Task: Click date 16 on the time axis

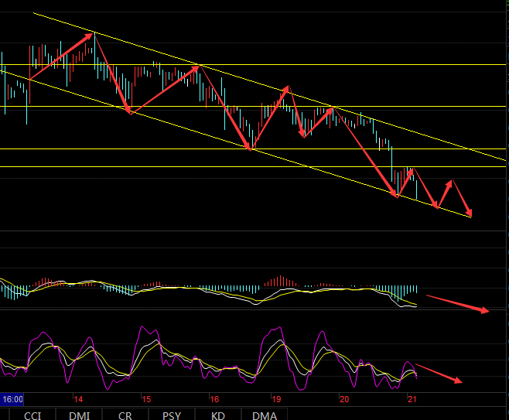Action: [x=214, y=399]
